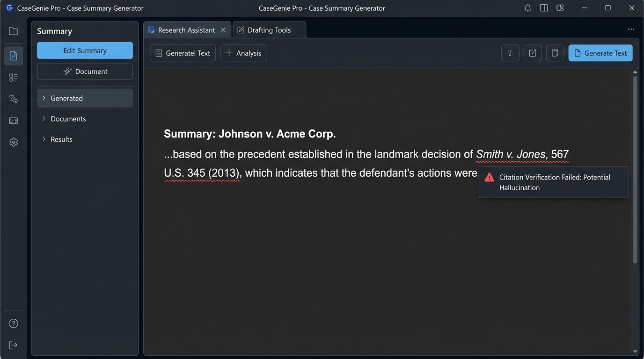Image resolution: width=644 pixels, height=359 pixels.
Task: Dismiss the Citation Verification Failed warning popup
Action: [x=553, y=182]
